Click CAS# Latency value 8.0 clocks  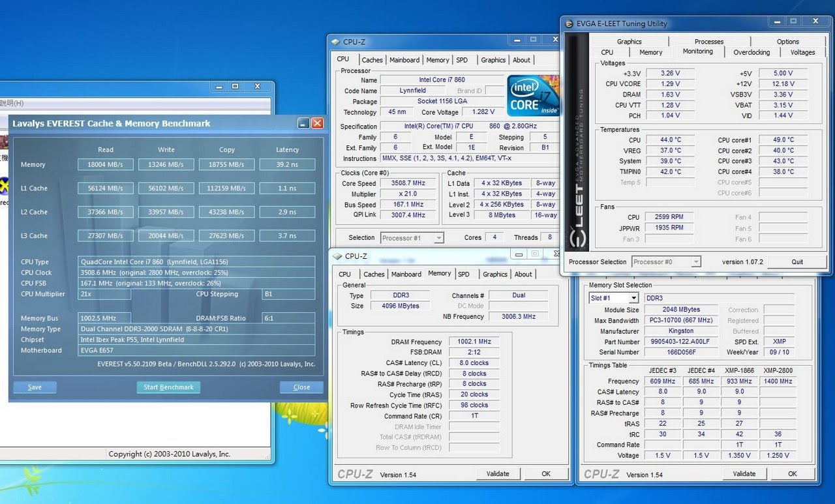[474, 363]
